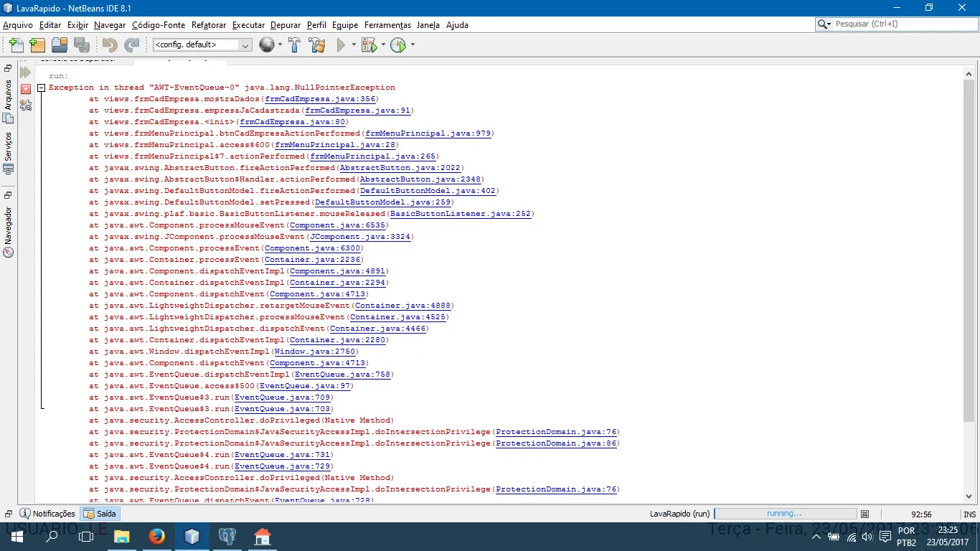
Task: Open the Arquivo menu
Action: (18, 25)
